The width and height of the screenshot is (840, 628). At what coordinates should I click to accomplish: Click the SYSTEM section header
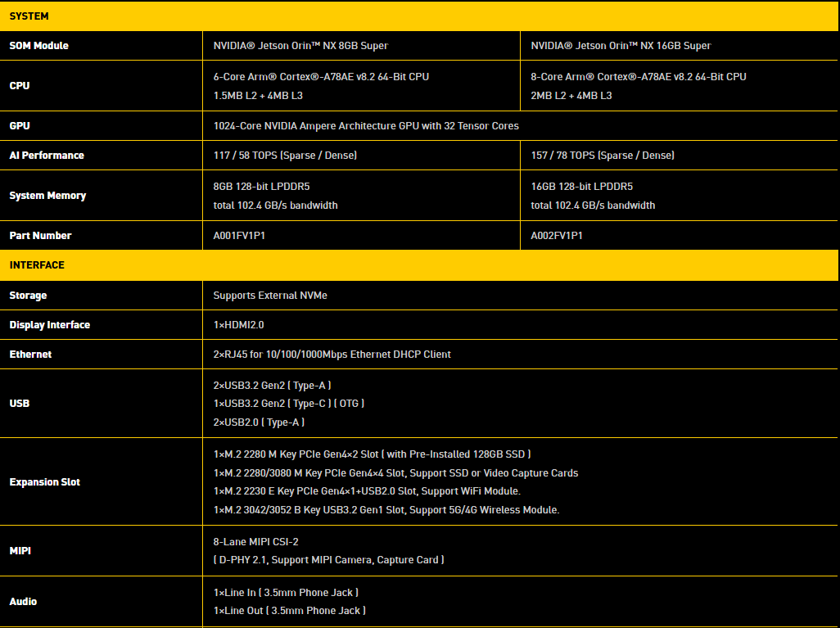click(29, 16)
